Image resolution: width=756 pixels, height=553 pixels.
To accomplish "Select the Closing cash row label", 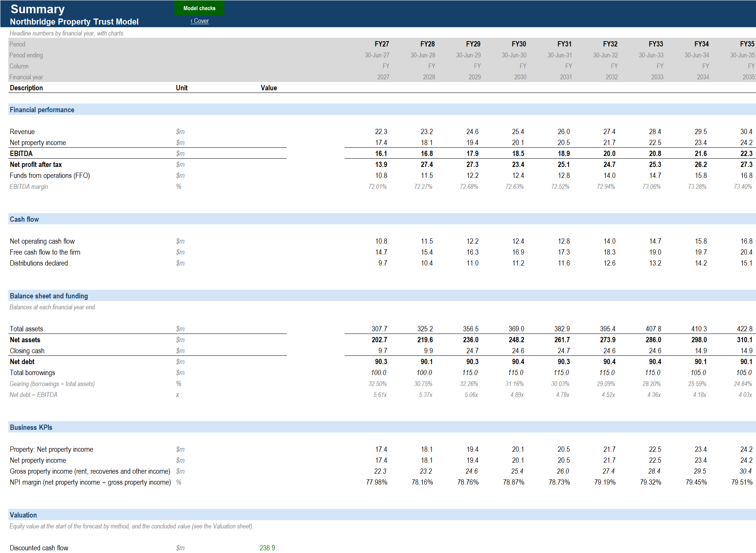I will click(27, 351).
